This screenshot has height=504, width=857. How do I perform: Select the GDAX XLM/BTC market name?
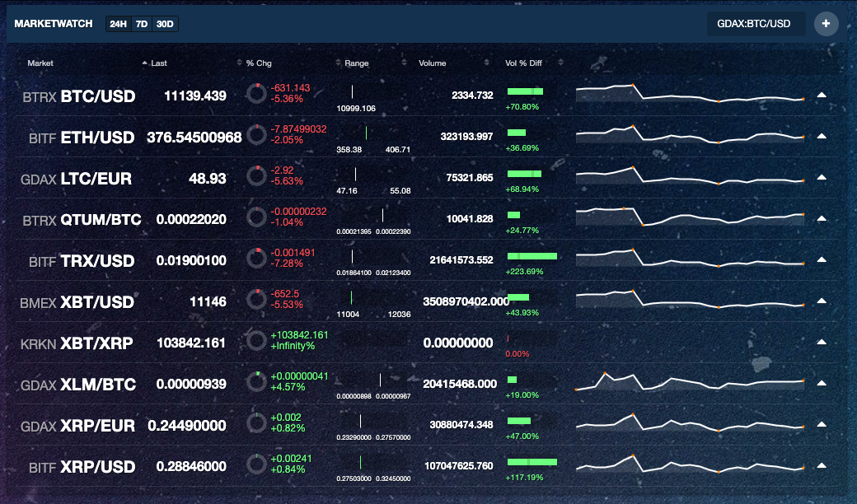pyautogui.click(x=78, y=385)
